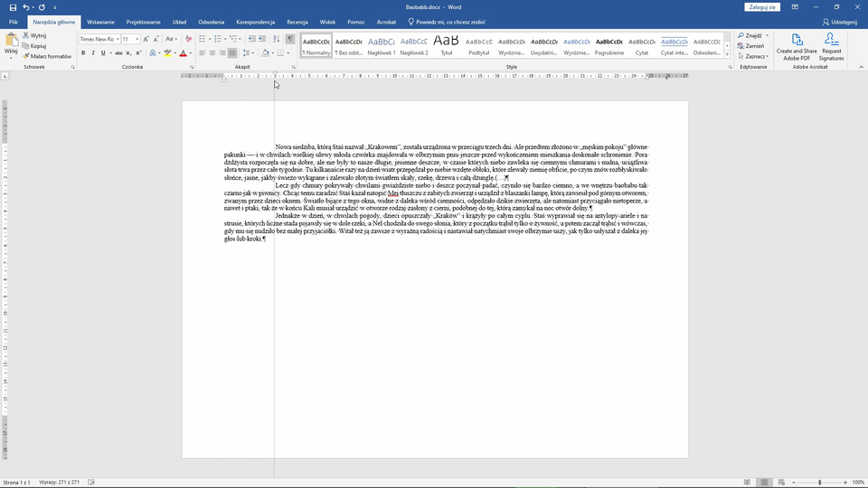
Task: Click the Paste (Wklej) clipboard icon
Action: click(x=11, y=42)
